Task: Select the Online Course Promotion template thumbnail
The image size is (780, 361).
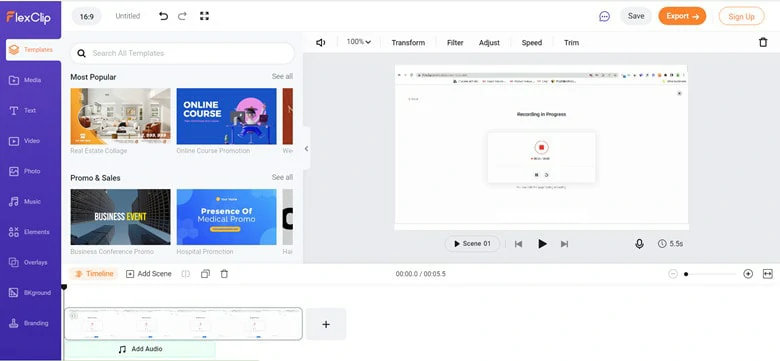Action: pyautogui.click(x=226, y=116)
